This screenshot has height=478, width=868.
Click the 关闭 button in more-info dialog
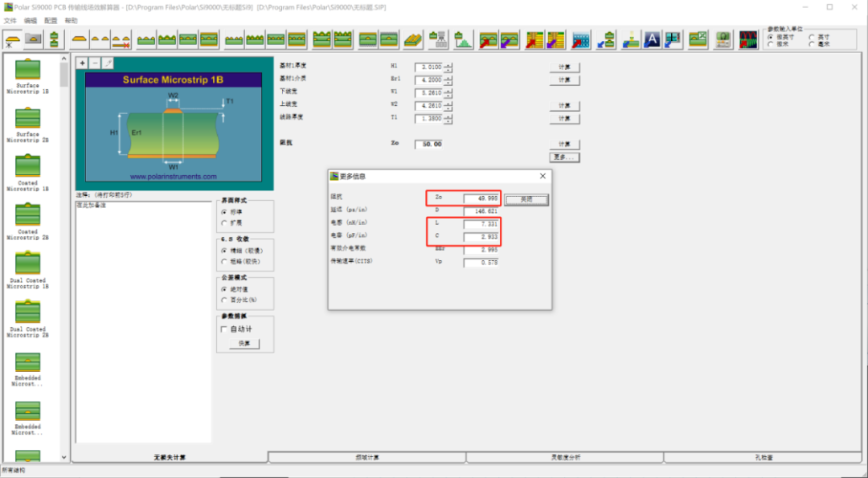click(526, 200)
